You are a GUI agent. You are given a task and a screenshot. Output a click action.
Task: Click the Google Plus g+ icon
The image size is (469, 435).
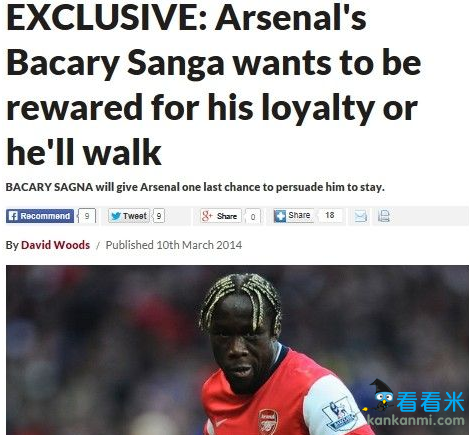point(207,216)
